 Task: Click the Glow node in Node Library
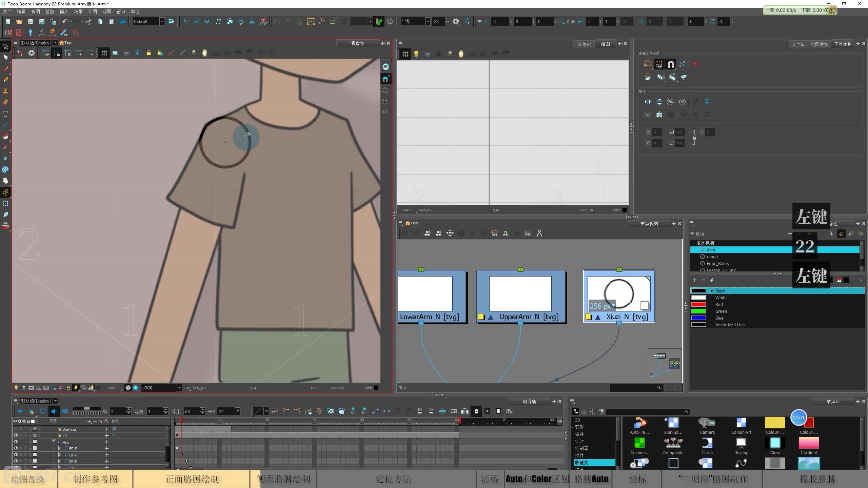click(775, 446)
